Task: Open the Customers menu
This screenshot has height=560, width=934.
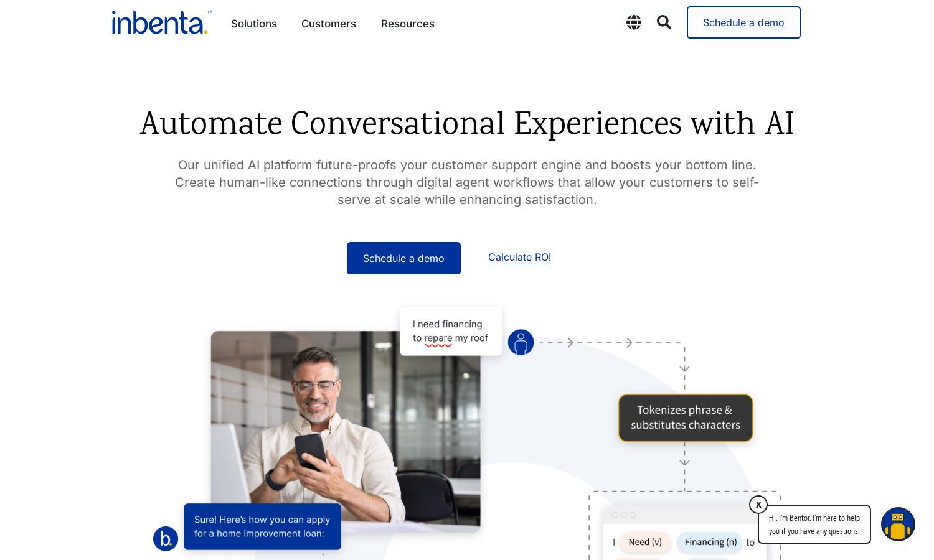Action: (329, 24)
